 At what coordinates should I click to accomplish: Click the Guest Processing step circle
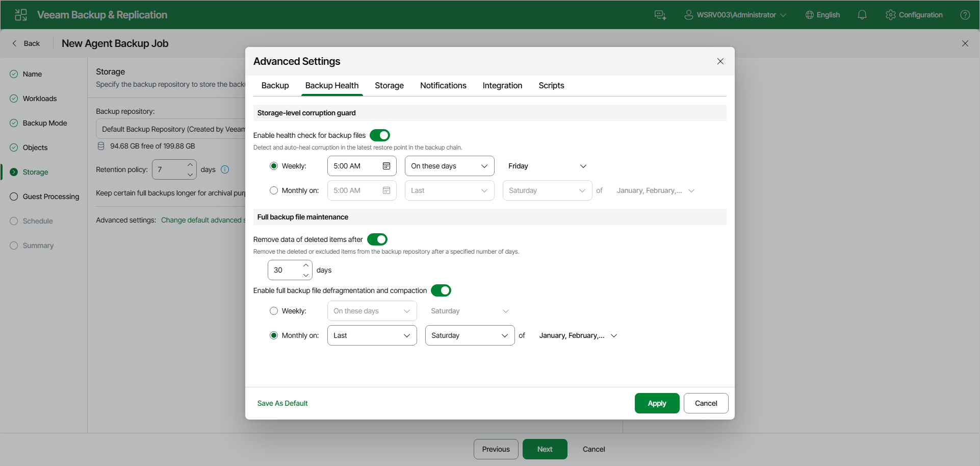coord(14,197)
